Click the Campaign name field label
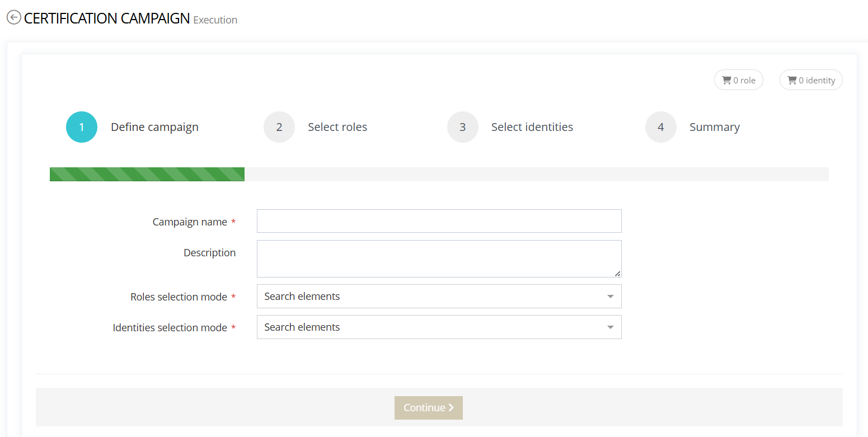The image size is (868, 437). point(190,222)
